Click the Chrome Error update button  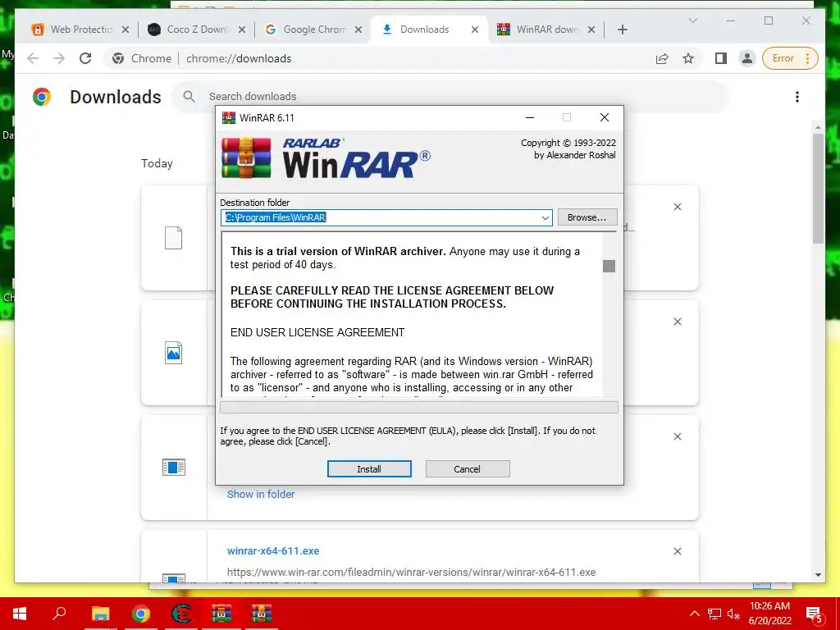coord(788,58)
